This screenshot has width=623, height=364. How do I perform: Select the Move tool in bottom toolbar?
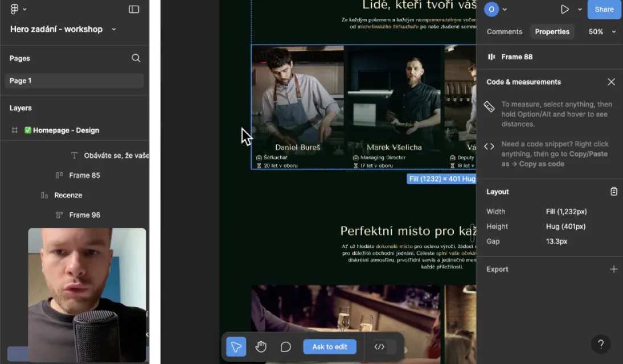236,346
